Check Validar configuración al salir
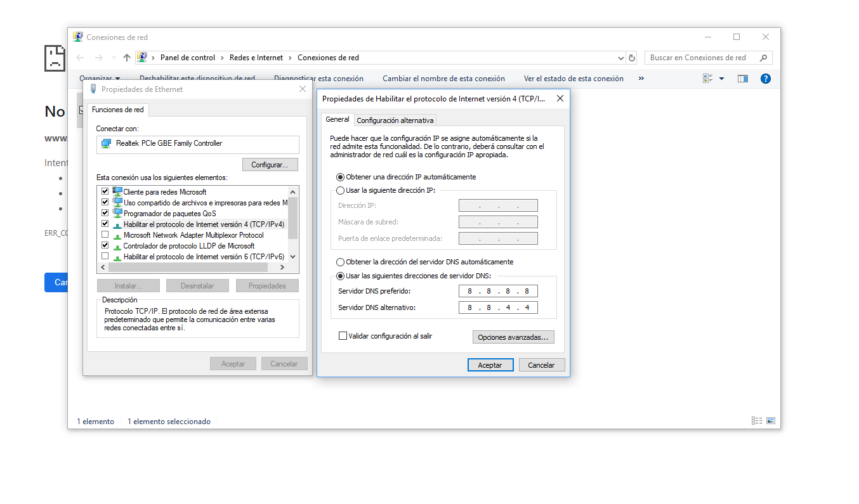The height and width of the screenshot is (504, 859). pos(343,336)
